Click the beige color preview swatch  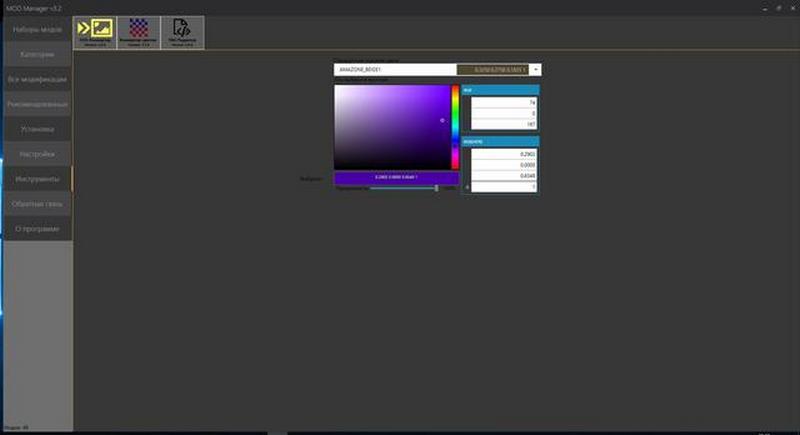pyautogui.click(x=493, y=70)
